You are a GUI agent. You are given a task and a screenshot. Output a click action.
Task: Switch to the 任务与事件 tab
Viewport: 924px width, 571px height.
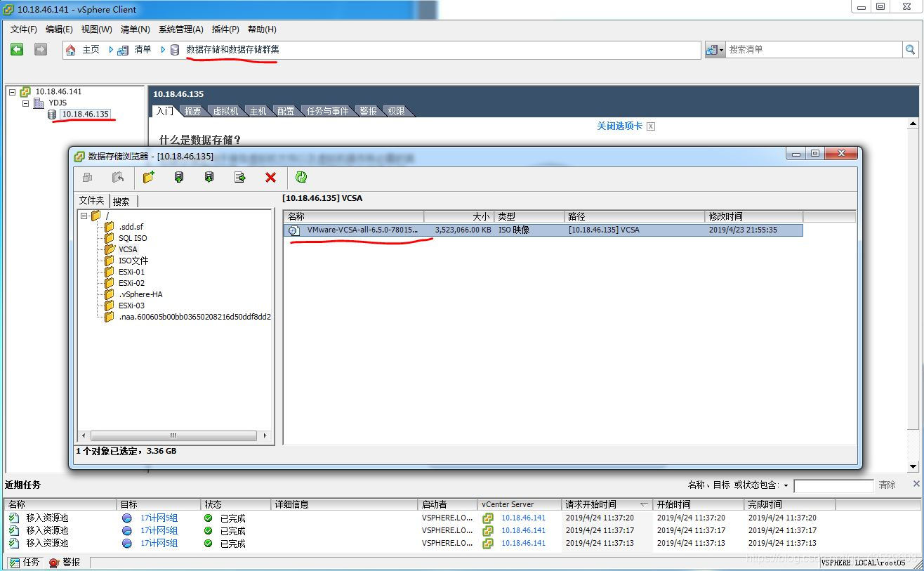pyautogui.click(x=327, y=111)
